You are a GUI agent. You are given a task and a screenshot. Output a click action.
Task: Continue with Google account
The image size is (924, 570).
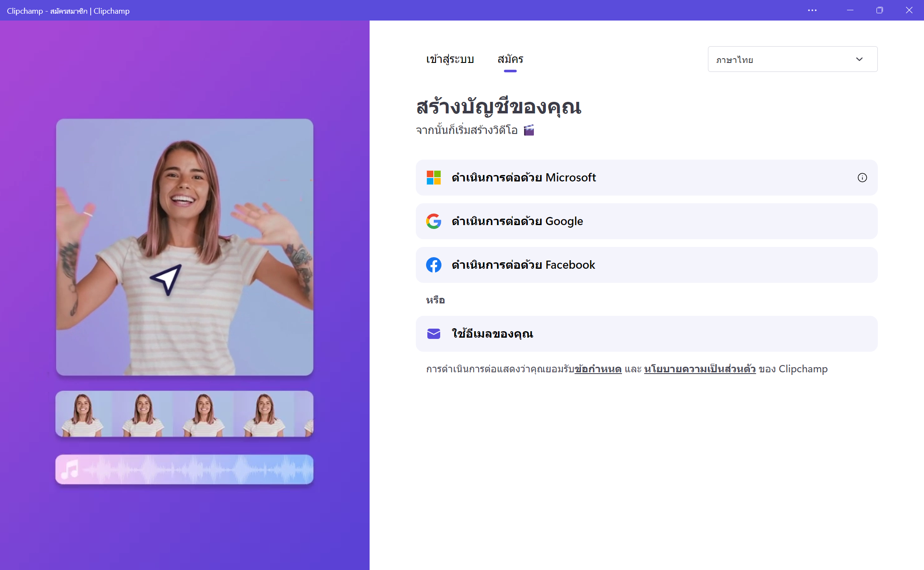(646, 221)
